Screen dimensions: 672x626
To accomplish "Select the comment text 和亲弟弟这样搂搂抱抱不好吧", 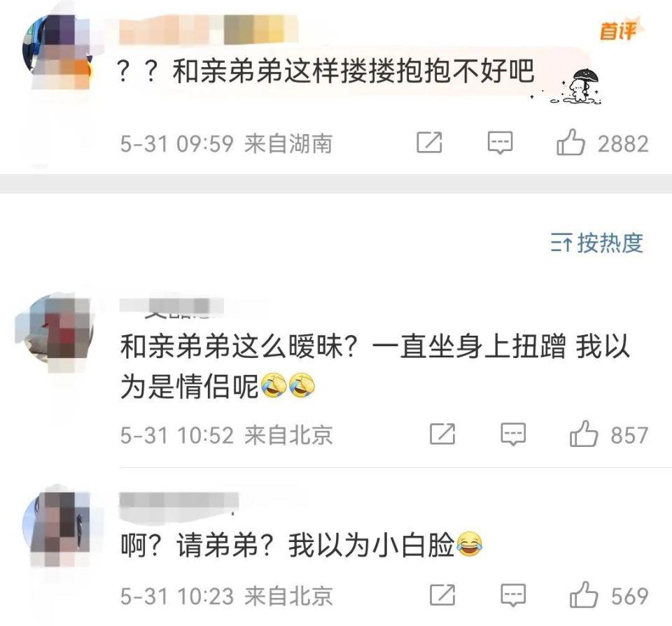I will point(353,71).
